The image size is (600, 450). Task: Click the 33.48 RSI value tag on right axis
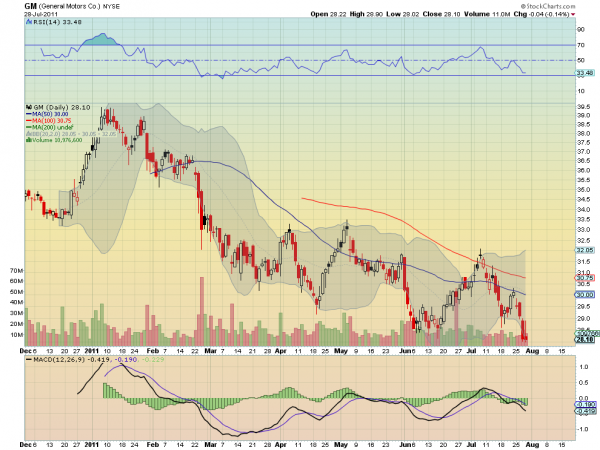point(585,73)
